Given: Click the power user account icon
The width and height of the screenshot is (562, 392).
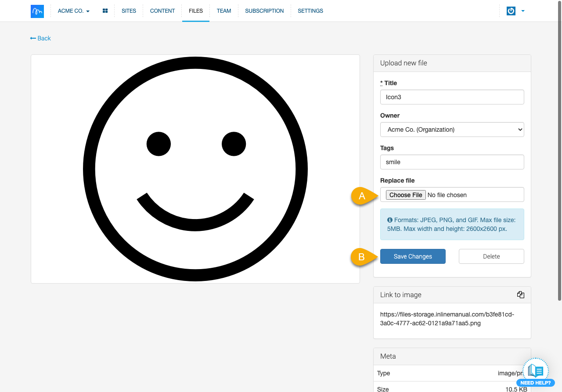Looking at the screenshot, I should (511, 11).
